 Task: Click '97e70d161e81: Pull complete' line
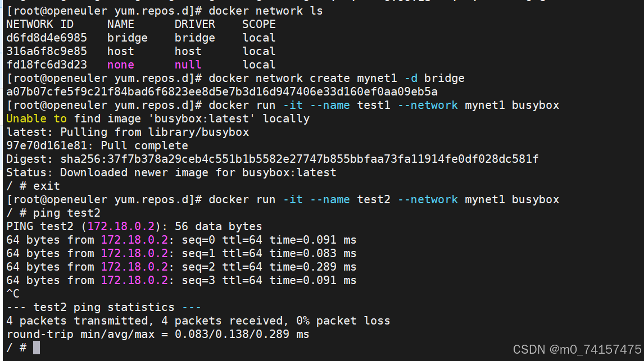97,145
